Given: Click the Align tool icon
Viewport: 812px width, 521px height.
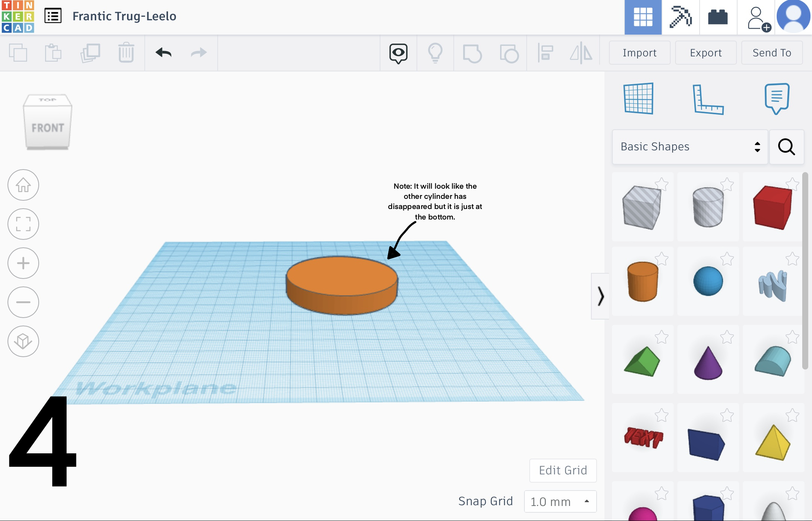Looking at the screenshot, I should (x=545, y=53).
